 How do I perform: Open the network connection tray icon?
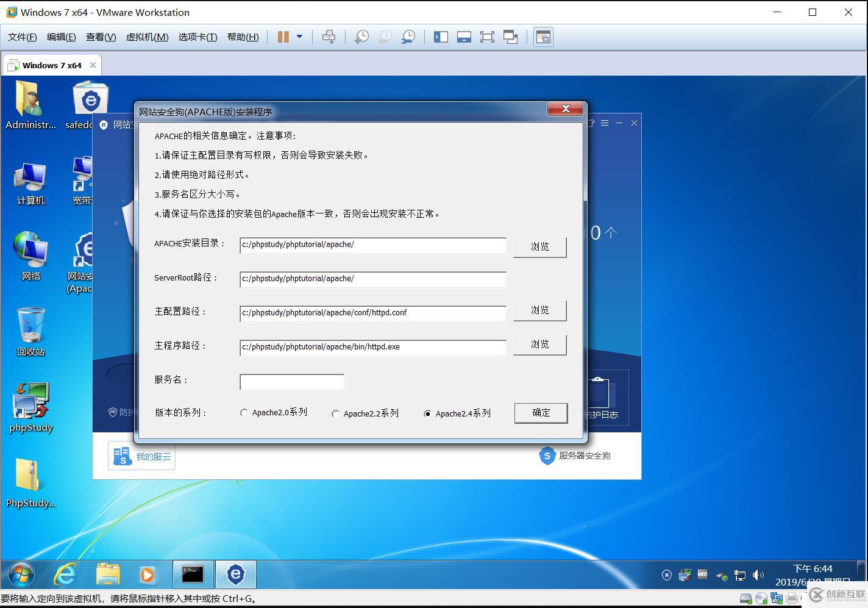[740, 574]
